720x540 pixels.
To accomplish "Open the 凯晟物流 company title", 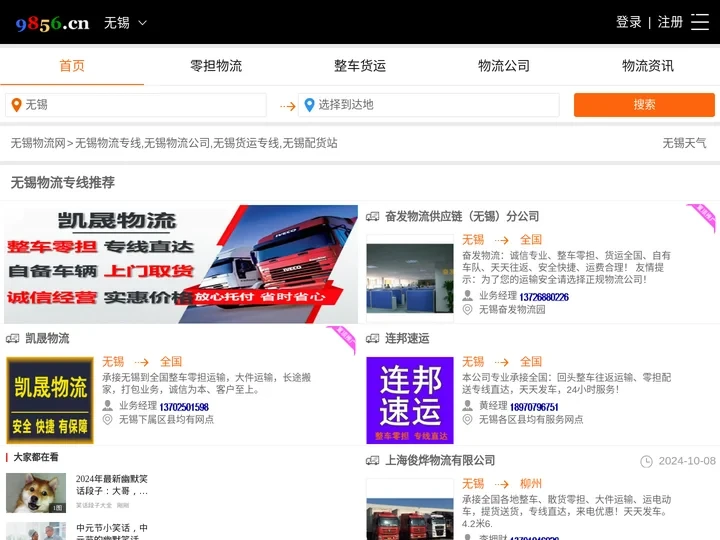I will click(x=47, y=338).
